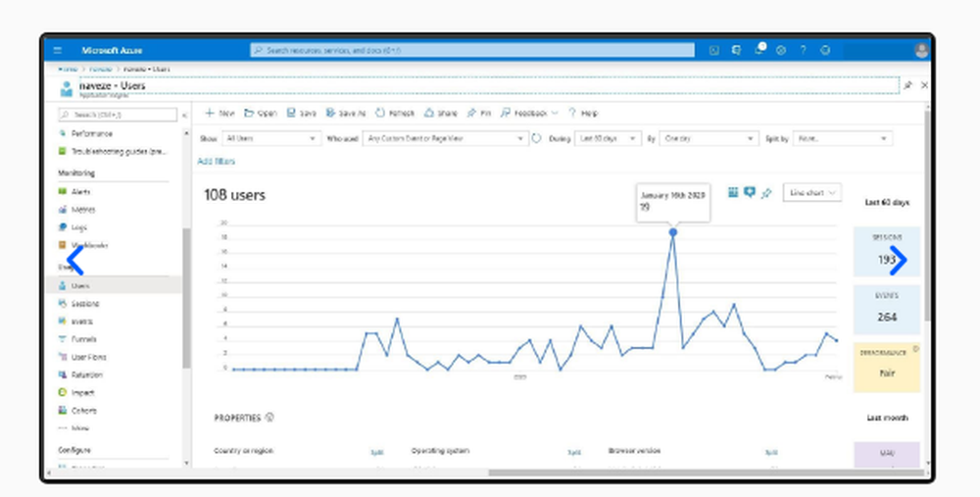This screenshot has width=980, height=497.
Task: Open the Azure portal hamburger menu
Action: click(x=58, y=51)
